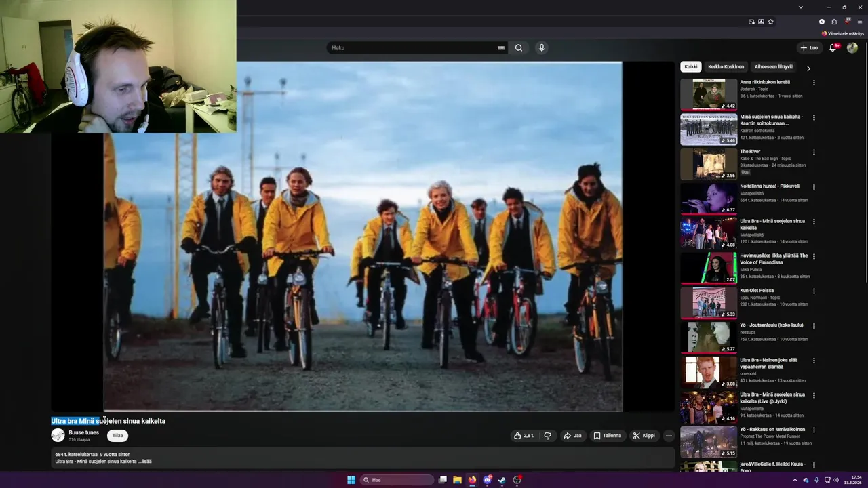Click the Haku search input field
The image size is (868, 488).
pos(412,48)
